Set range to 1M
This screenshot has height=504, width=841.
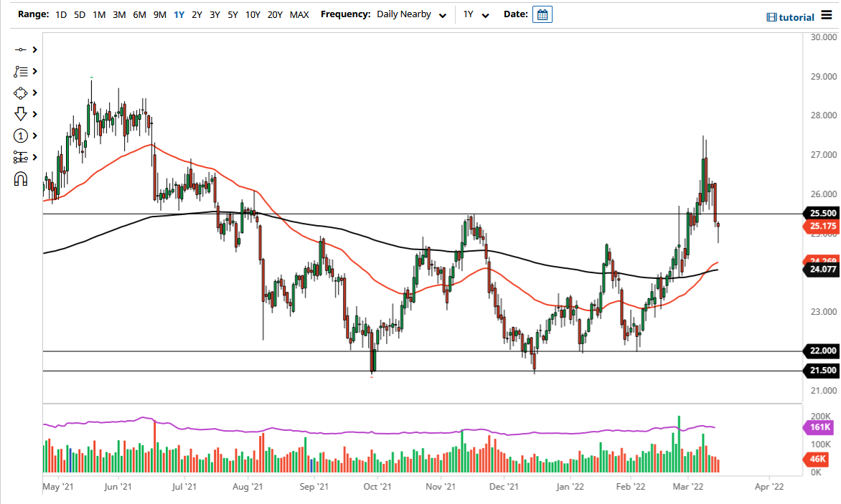pos(99,14)
